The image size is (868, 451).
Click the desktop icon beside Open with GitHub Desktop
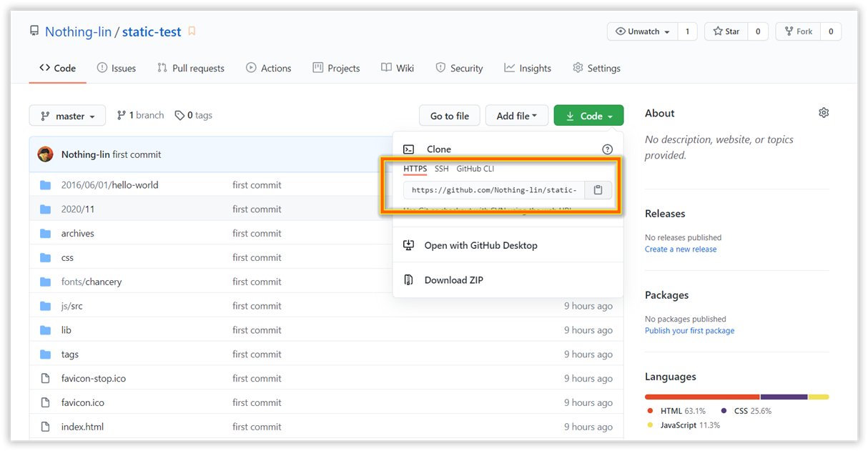point(409,245)
